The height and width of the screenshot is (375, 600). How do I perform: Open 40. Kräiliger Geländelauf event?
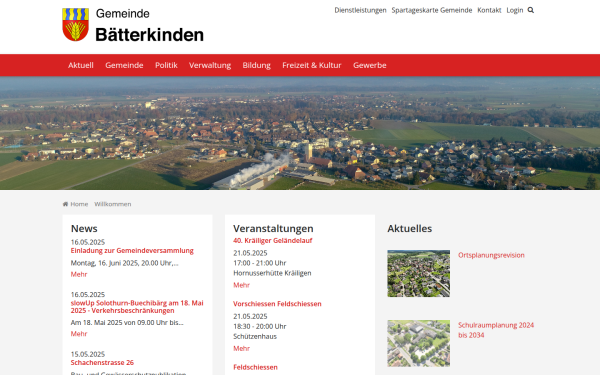point(273,240)
